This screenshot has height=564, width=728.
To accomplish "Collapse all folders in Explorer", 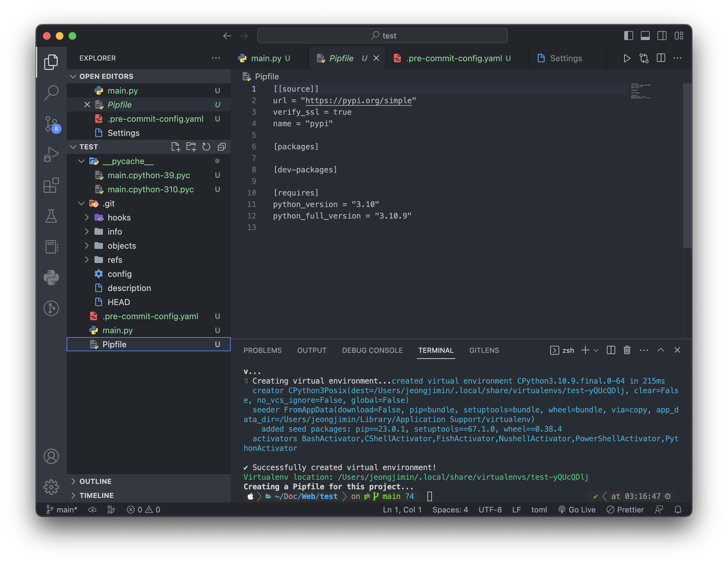I will [221, 147].
